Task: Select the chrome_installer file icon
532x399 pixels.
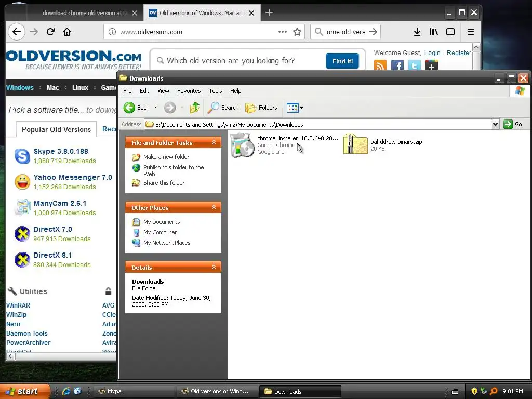Action: [x=242, y=145]
